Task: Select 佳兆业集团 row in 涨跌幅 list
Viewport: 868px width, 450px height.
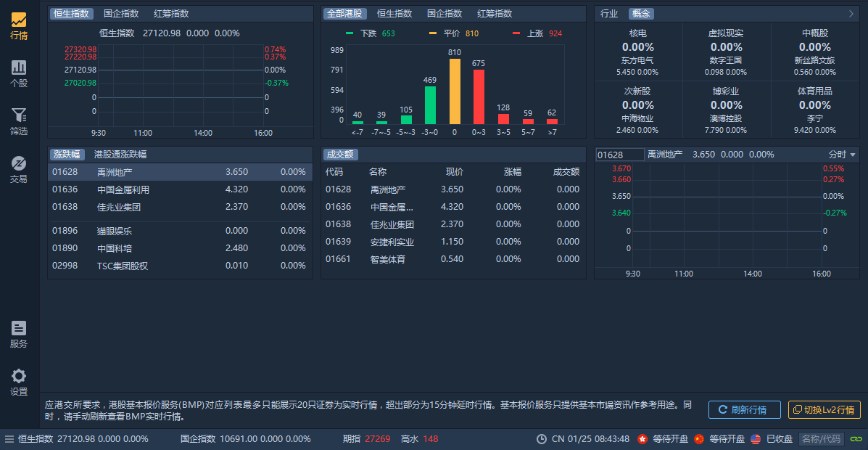Action: point(180,207)
